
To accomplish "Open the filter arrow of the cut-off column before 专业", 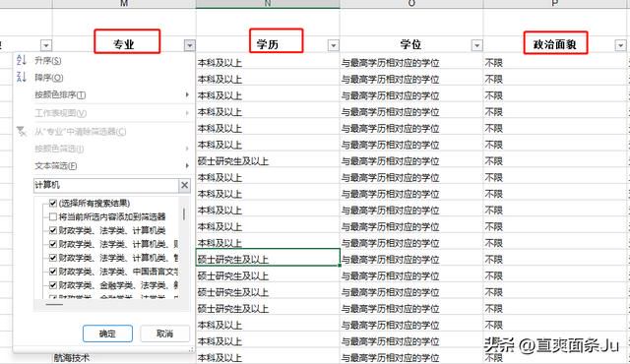I will [x=46, y=45].
